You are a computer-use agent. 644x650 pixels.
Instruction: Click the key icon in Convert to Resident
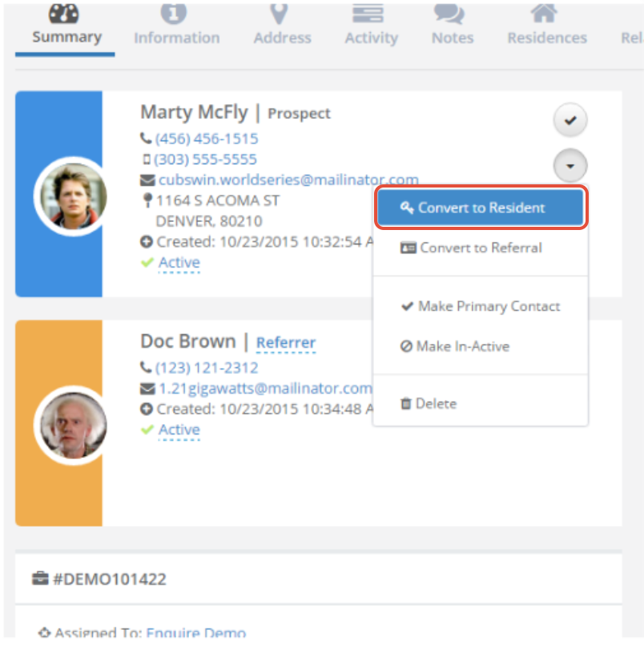pyautogui.click(x=407, y=208)
